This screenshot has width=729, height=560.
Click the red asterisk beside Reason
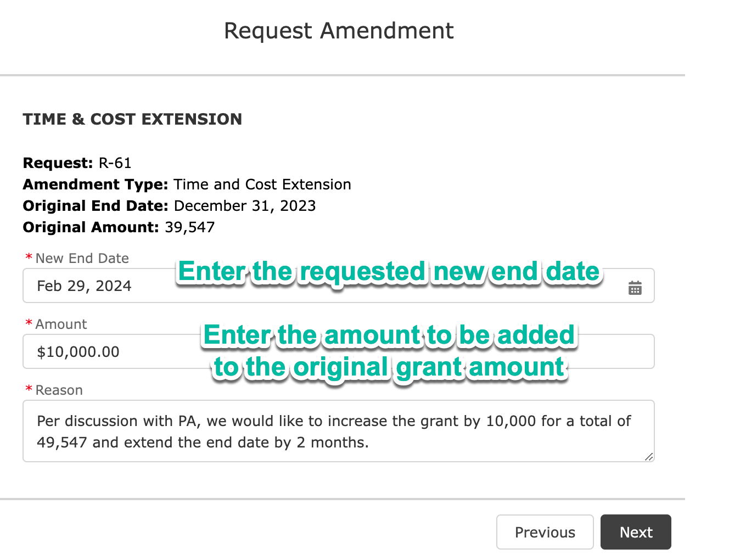click(29, 389)
